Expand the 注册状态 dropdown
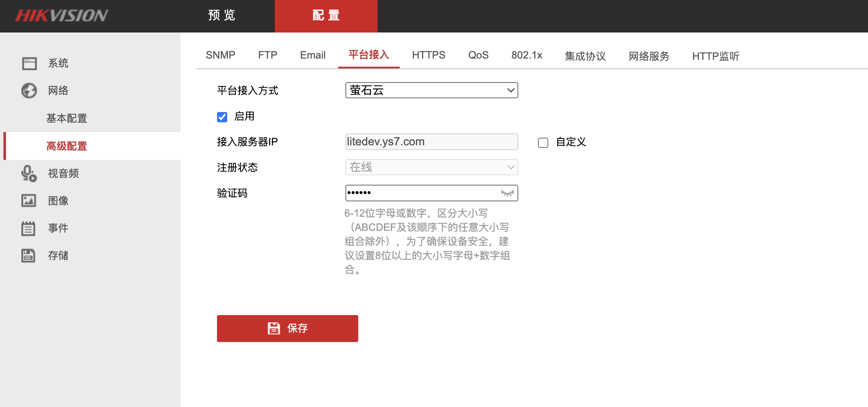 pyautogui.click(x=431, y=167)
